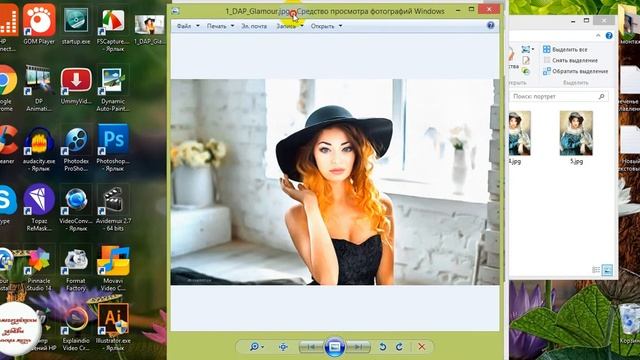Open Illustrator.exe shortcut on desktop
This screenshot has width=640, height=360.
pyautogui.click(x=113, y=328)
